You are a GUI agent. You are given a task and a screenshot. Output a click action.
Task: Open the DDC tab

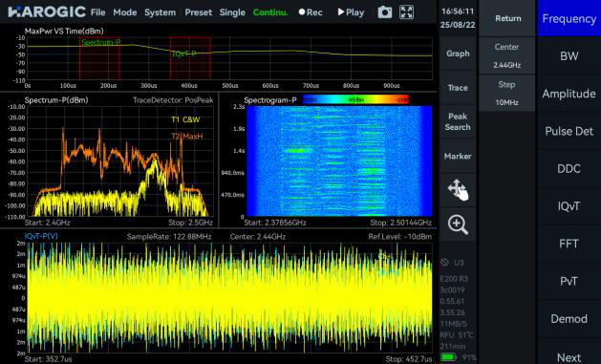pyautogui.click(x=569, y=168)
